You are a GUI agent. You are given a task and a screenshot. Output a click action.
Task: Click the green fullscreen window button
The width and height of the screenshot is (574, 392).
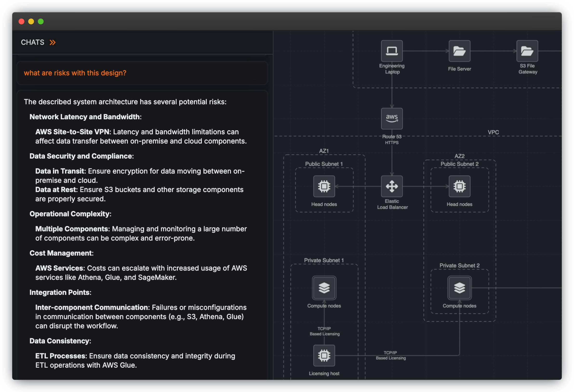41,21
